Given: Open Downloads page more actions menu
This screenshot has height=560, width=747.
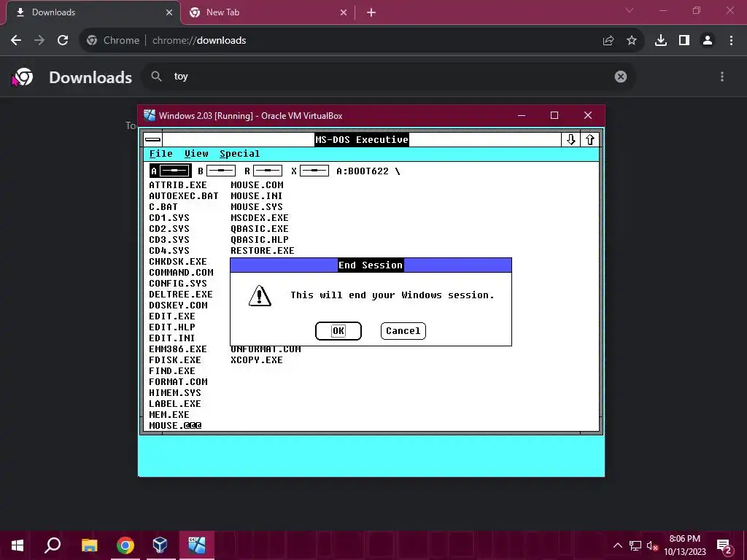Looking at the screenshot, I should pos(722,77).
